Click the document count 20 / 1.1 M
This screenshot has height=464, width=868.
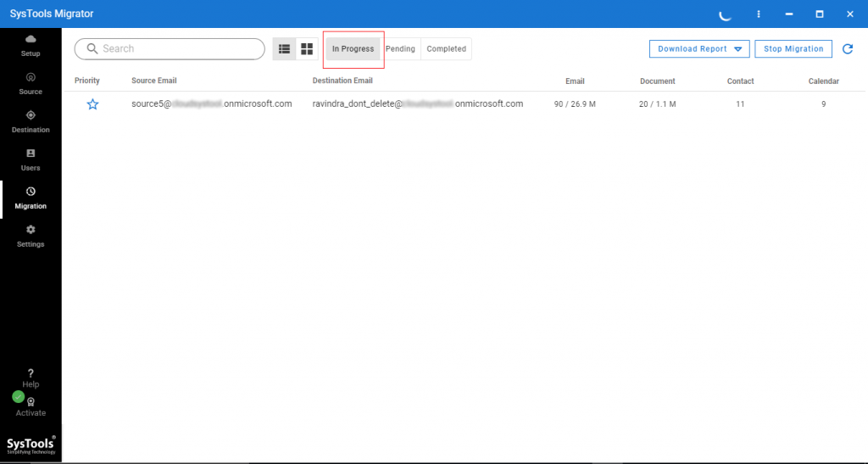(x=657, y=104)
